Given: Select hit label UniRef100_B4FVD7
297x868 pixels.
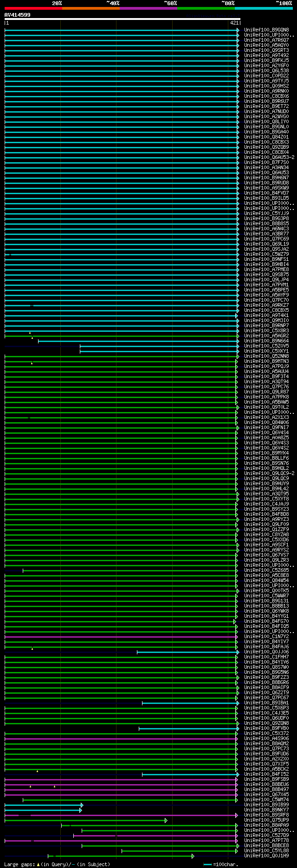Looking at the screenshot, I should click(266, 193).
